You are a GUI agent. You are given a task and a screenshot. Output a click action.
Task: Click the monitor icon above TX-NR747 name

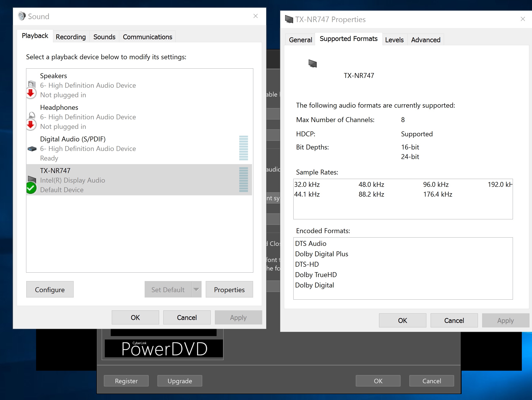point(313,64)
